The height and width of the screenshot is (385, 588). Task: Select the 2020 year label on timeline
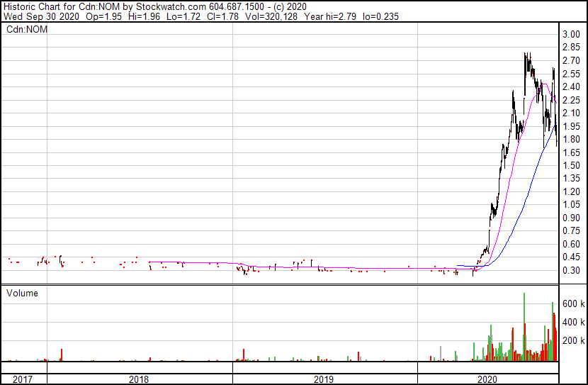(487, 379)
